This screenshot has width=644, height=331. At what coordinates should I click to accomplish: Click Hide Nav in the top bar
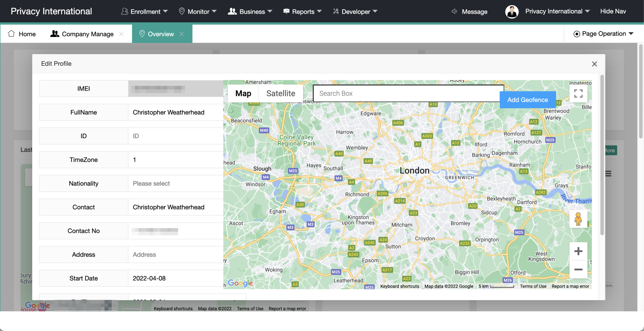click(613, 11)
